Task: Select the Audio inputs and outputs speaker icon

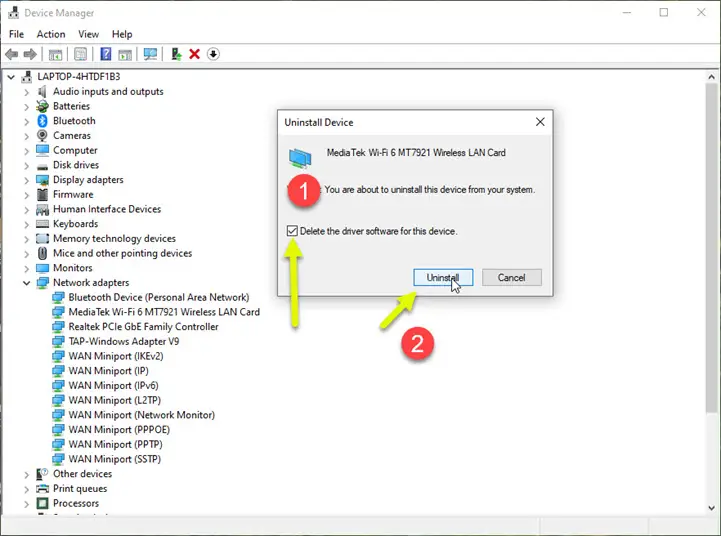Action: tap(42, 91)
